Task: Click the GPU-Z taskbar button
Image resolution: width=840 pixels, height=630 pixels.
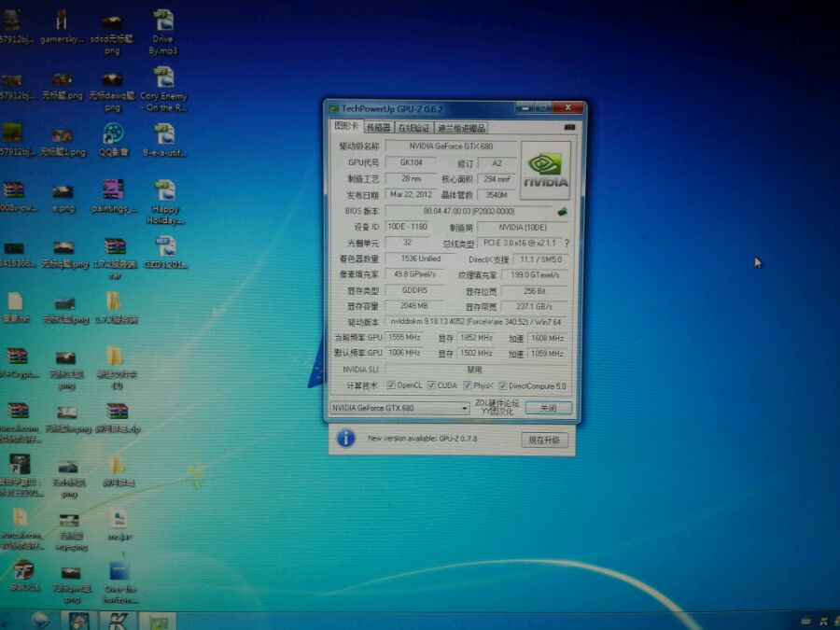Action: 158,622
